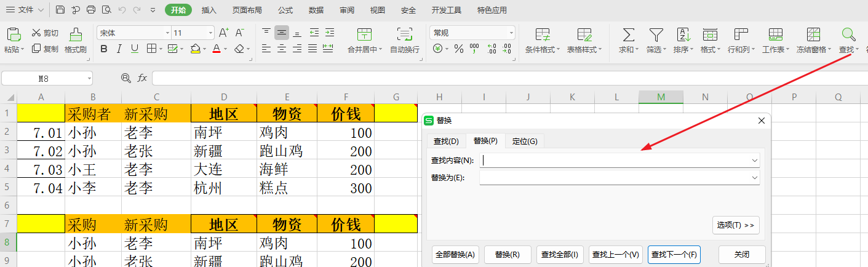Open the font size dropdown 11
Viewport: 868px width, 267px height.
point(210,33)
